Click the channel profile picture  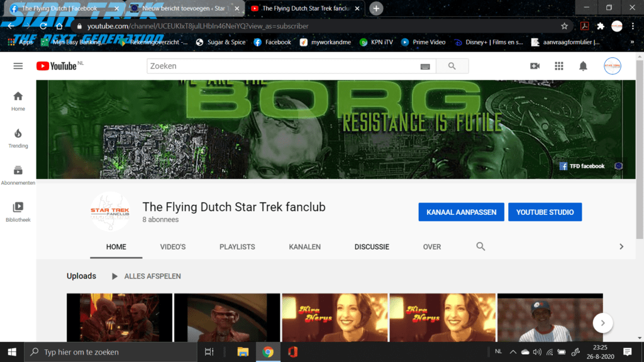click(x=110, y=211)
